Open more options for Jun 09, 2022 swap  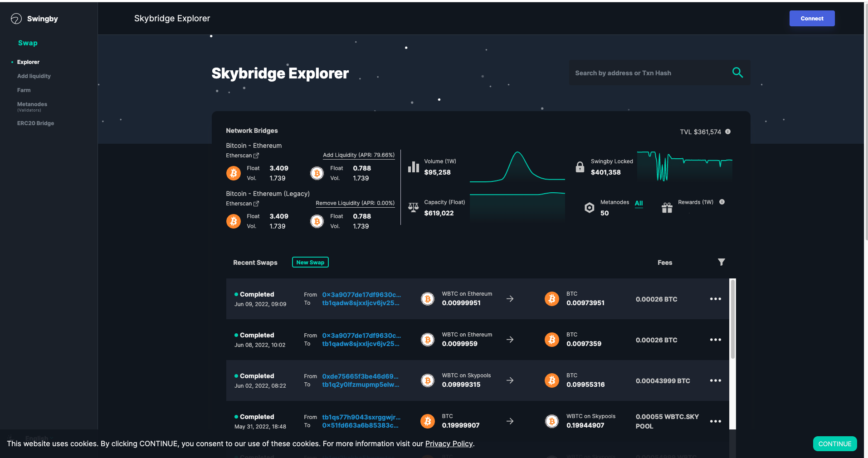716,299
